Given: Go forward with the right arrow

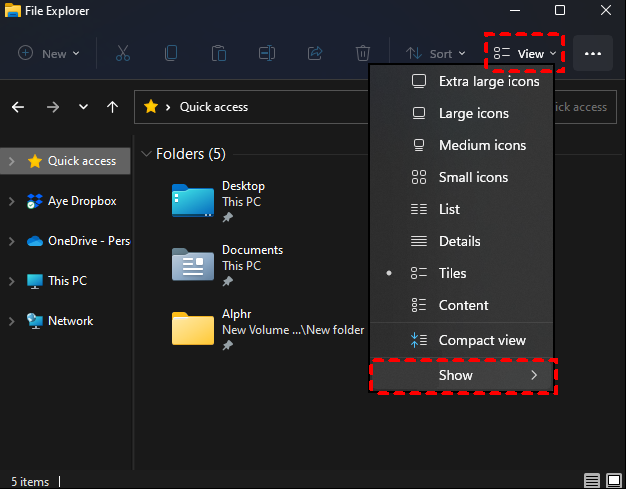Looking at the screenshot, I should point(53,107).
